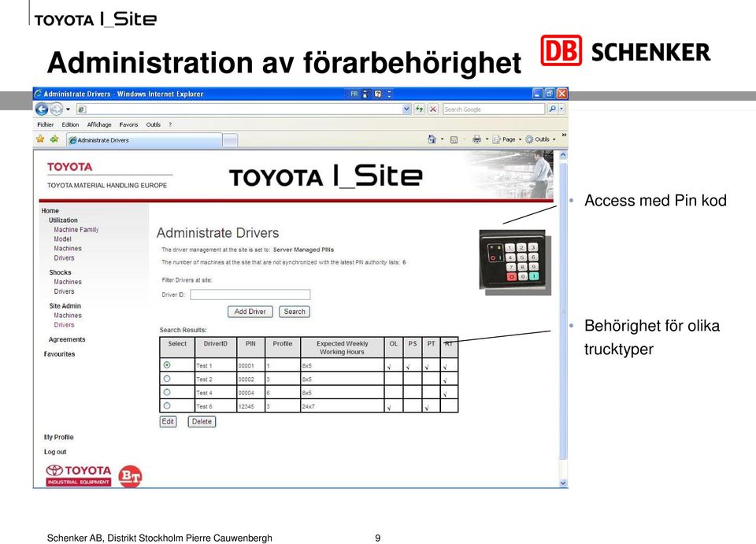
Task: Expand the address bar history dropdown
Action: click(406, 109)
